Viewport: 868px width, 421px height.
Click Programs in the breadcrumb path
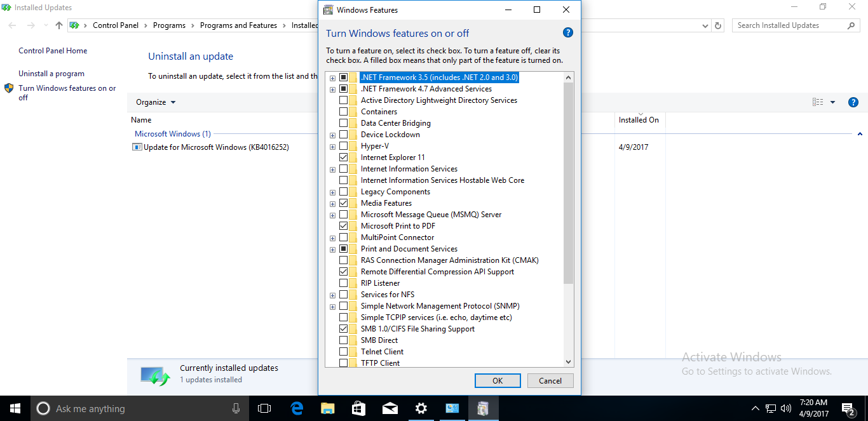[x=169, y=25]
